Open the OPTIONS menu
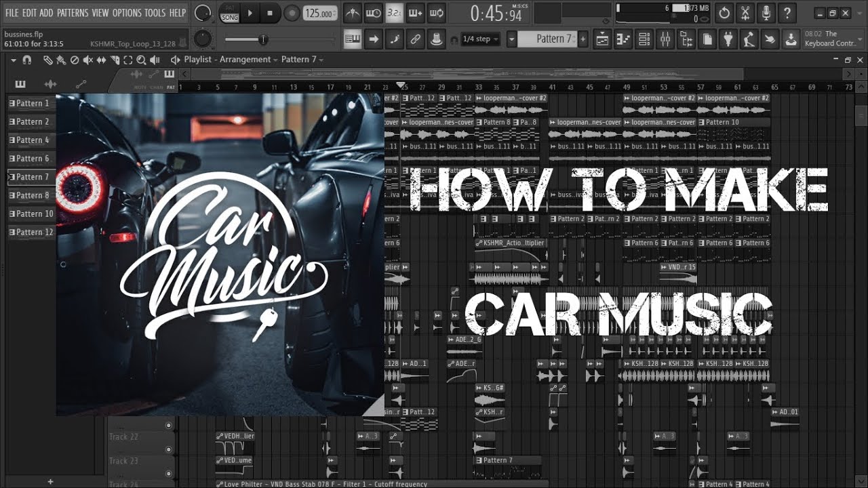 click(x=126, y=13)
